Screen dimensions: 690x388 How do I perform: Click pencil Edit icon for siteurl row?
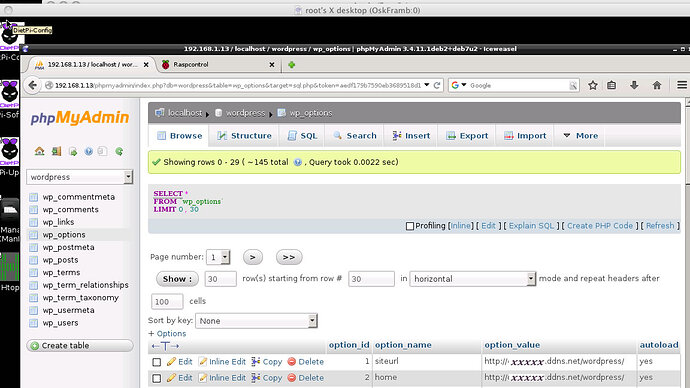tap(171, 362)
